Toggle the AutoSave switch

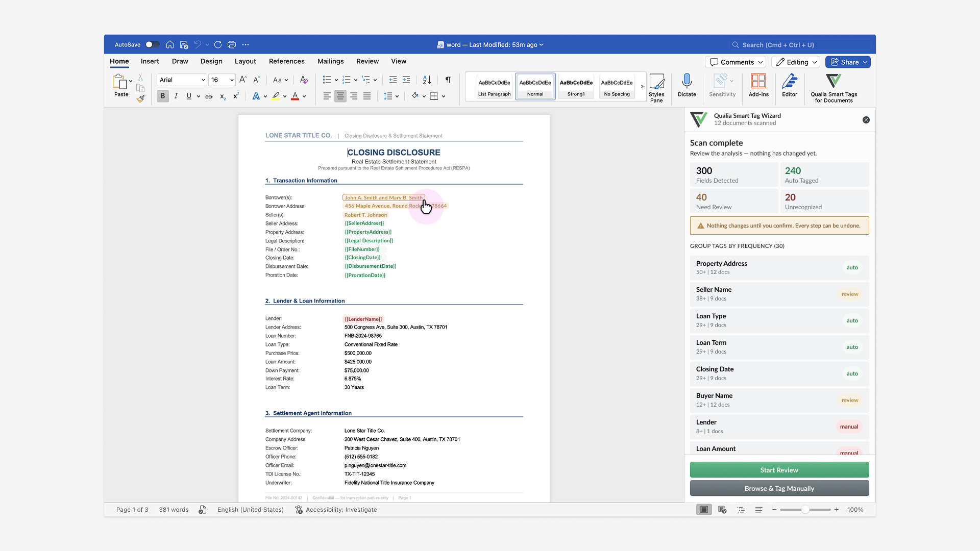(152, 45)
